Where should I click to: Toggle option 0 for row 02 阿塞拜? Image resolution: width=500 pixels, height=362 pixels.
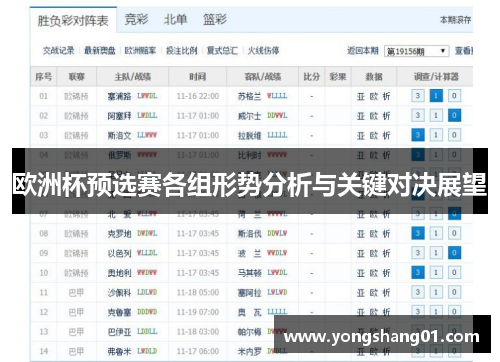pos(454,116)
